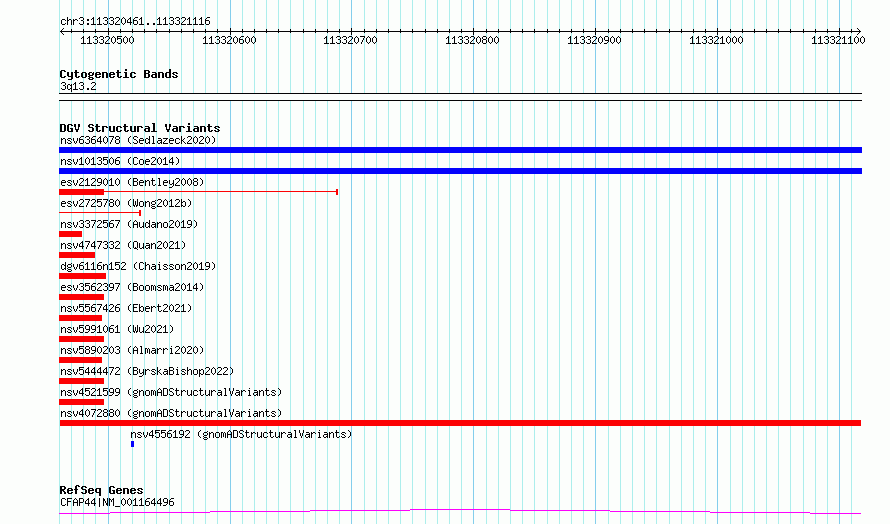Image resolution: width=890 pixels, height=524 pixels.
Task: Open nsv5567426 (Ebert2021) variant
Action: (x=126, y=308)
